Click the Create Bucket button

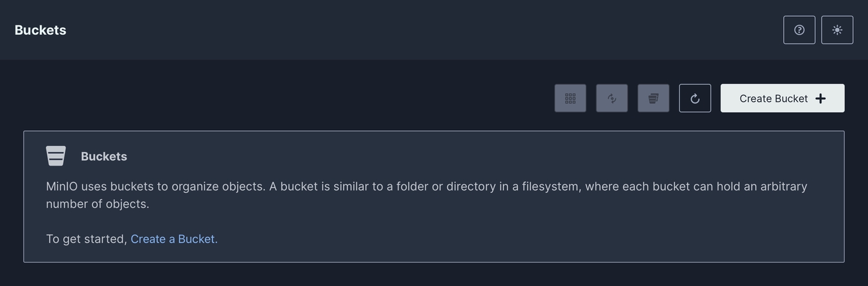(x=775, y=98)
